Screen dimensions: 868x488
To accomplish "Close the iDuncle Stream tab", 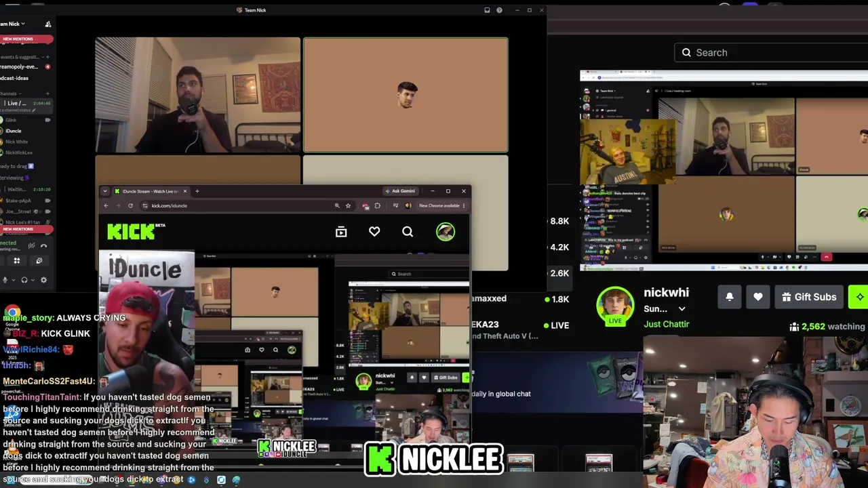I will click(184, 191).
